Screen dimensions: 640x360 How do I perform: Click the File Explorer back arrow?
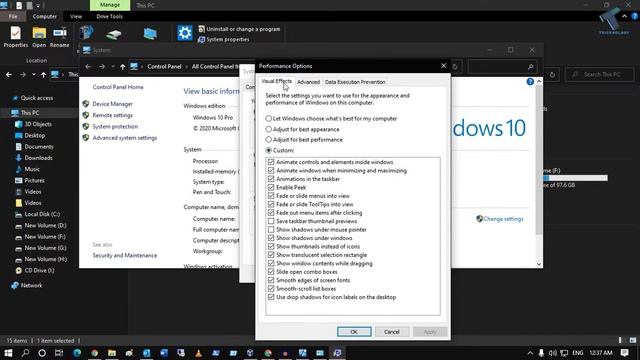pos(9,75)
